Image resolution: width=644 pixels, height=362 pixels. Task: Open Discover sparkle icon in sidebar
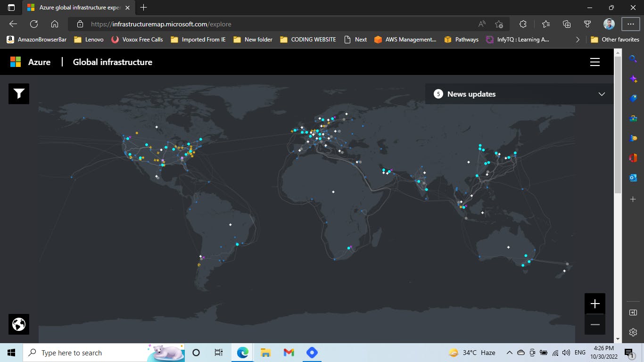click(633, 79)
